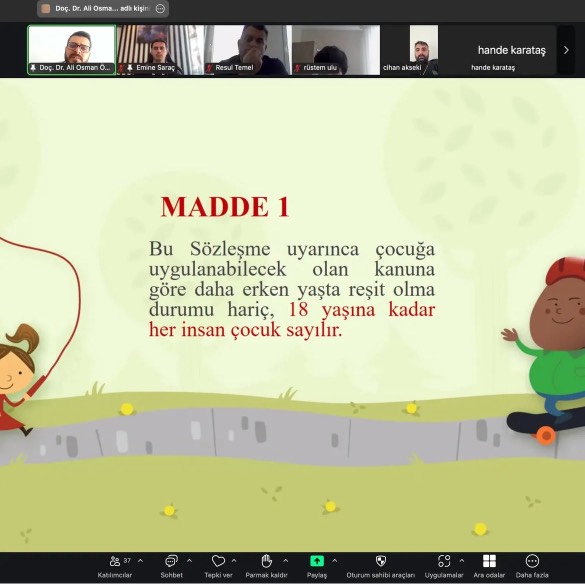
Task: Show next participants with the right arrow
Action: click(566, 50)
